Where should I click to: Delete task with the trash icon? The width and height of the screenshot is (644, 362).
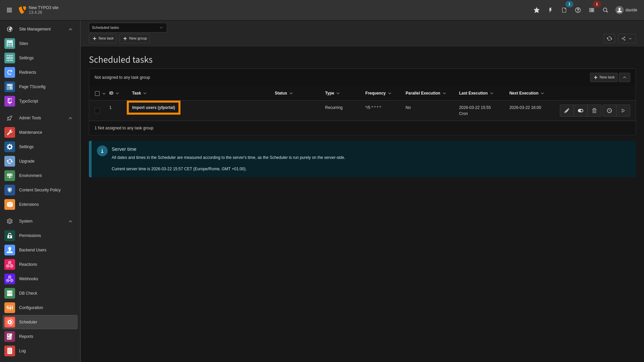tap(594, 111)
